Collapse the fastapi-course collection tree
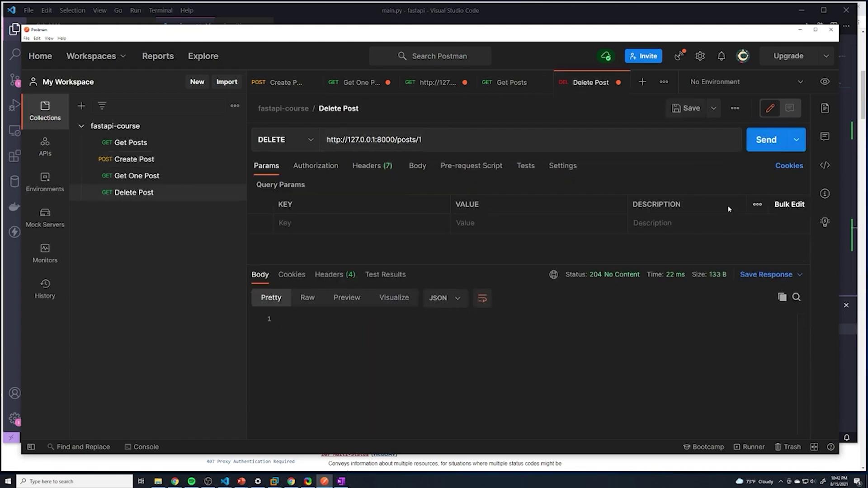The height and width of the screenshot is (488, 868). [81, 126]
